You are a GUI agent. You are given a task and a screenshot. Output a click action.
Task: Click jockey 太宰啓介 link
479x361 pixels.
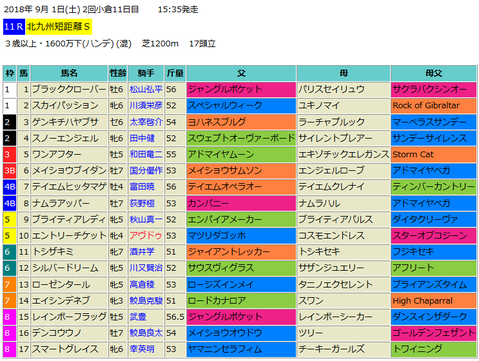pos(146,122)
